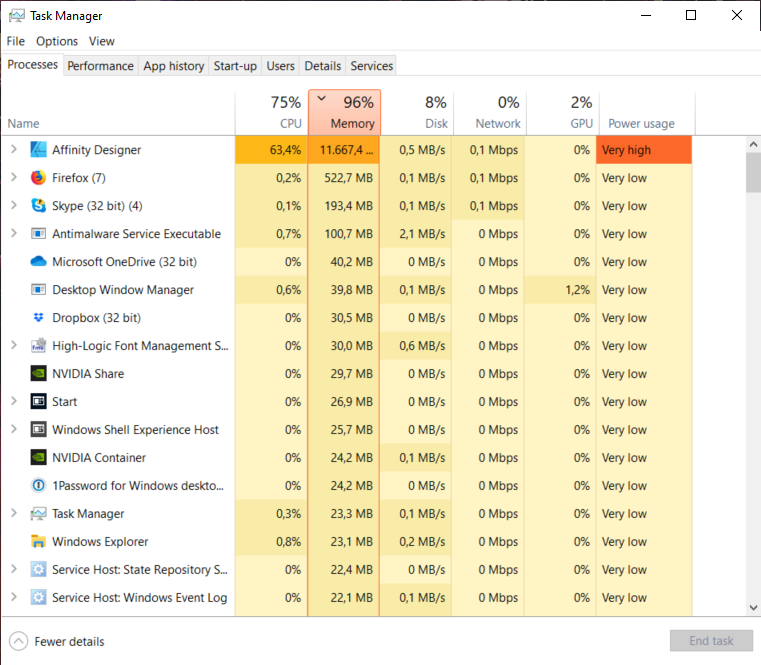Click the scrollbar down arrow
761x665 pixels.
(x=753, y=608)
